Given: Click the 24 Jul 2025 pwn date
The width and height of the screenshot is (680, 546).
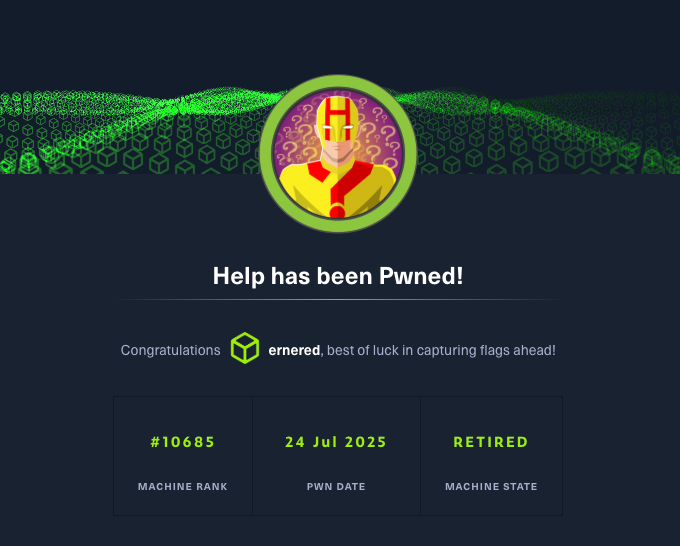Looking at the screenshot, I should click(336, 442).
